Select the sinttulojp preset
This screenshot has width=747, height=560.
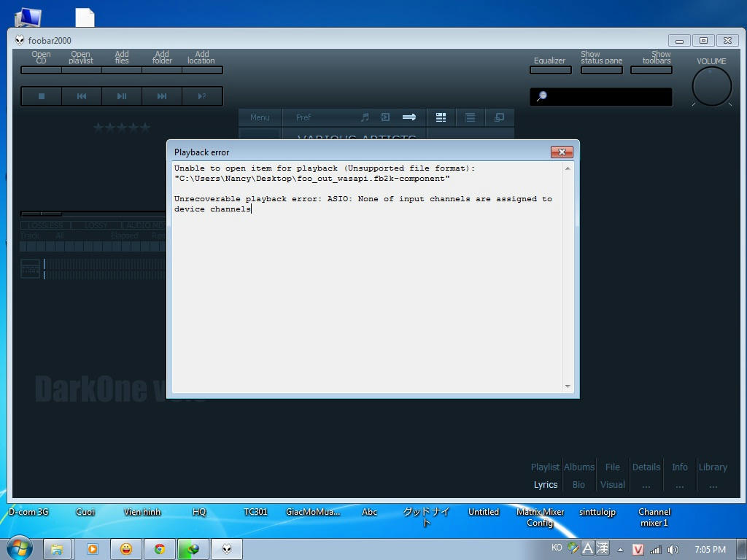[x=597, y=512]
